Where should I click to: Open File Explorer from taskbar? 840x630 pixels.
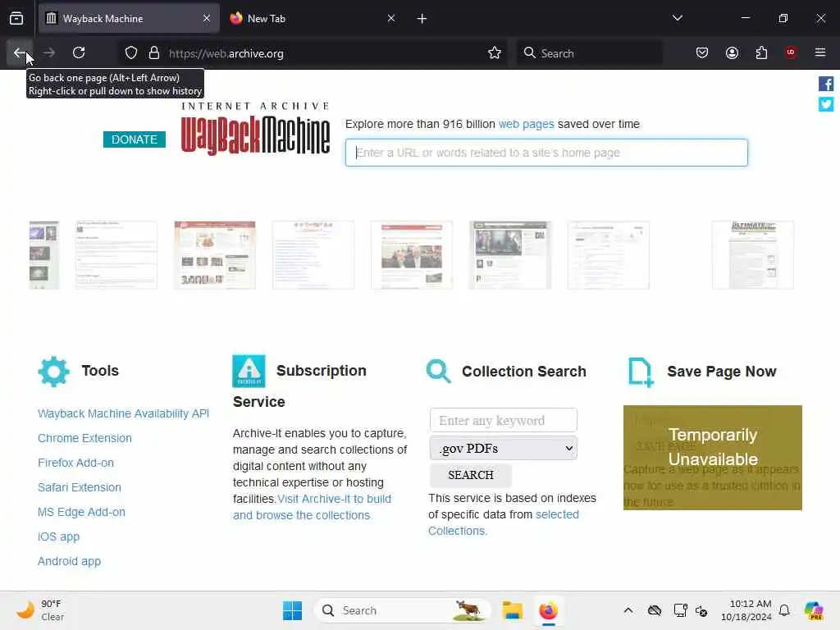tap(512, 610)
